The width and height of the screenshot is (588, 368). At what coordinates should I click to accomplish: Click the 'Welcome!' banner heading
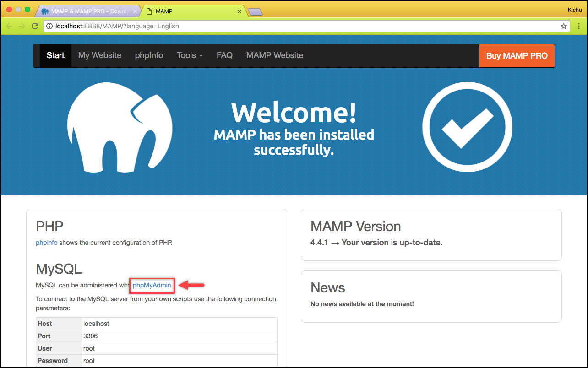(294, 112)
